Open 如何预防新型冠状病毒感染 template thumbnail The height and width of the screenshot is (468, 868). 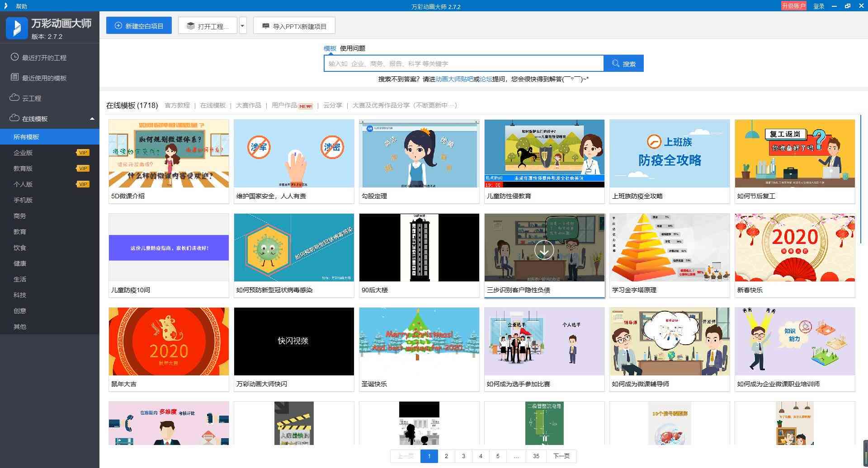(294, 248)
